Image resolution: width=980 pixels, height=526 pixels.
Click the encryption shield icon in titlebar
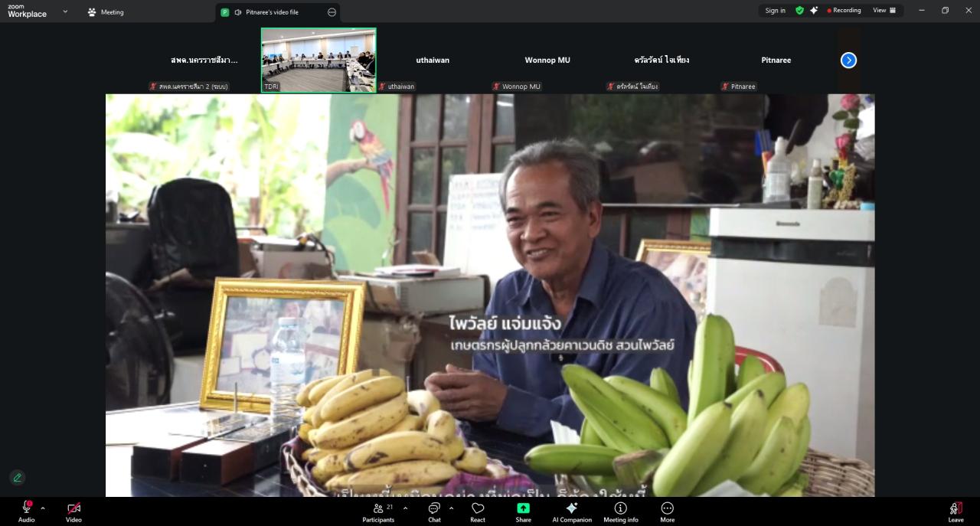tap(799, 10)
